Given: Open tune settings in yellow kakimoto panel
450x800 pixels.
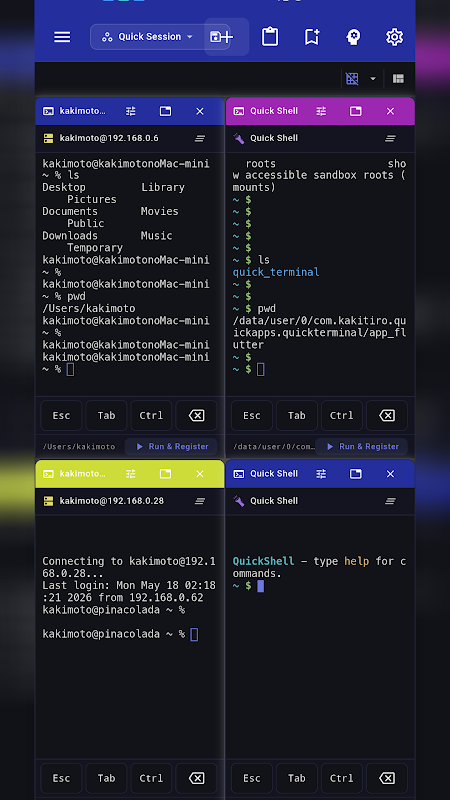Looking at the screenshot, I should point(131,474).
